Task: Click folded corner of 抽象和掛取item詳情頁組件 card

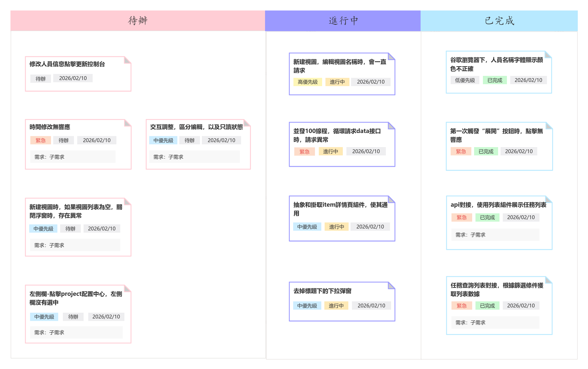Action: (x=391, y=199)
